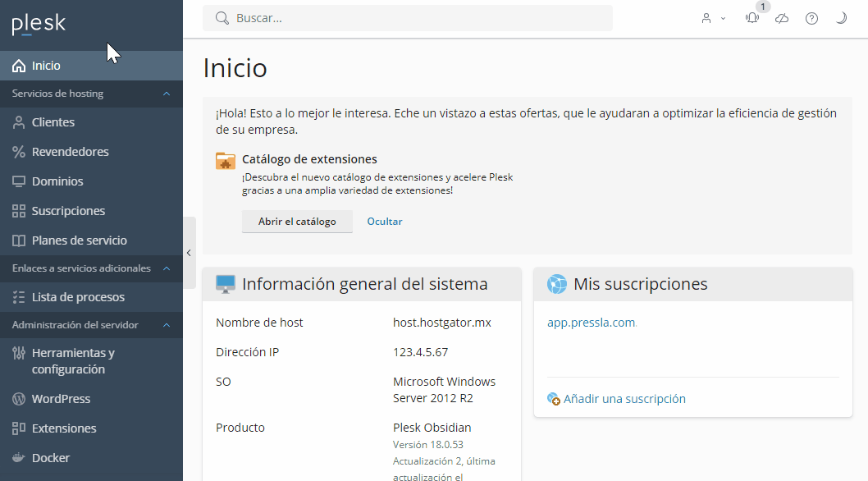
Task: Open Planes de servicio
Action: pyautogui.click(x=91, y=240)
